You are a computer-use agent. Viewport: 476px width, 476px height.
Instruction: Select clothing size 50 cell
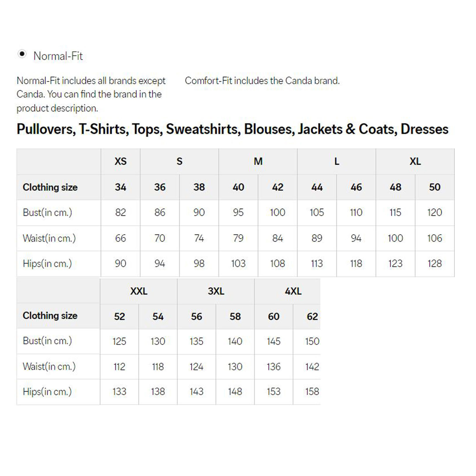click(435, 187)
